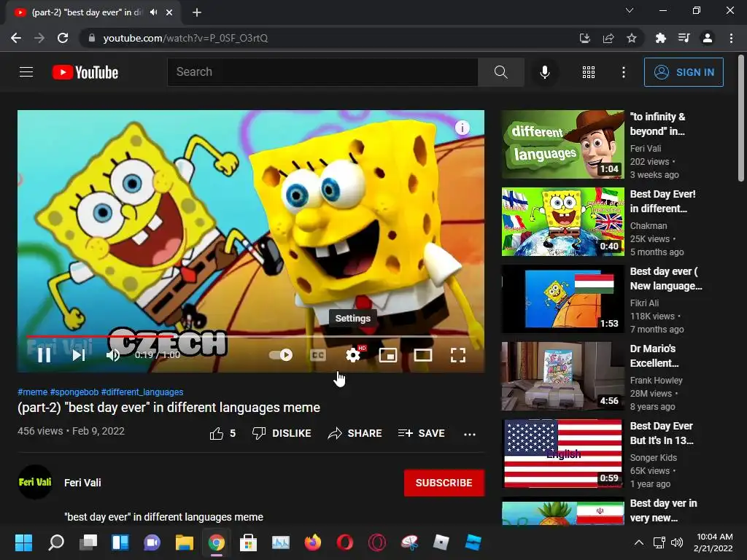Open Microsoft Store from taskbar
The width and height of the screenshot is (747, 560).
(x=248, y=542)
